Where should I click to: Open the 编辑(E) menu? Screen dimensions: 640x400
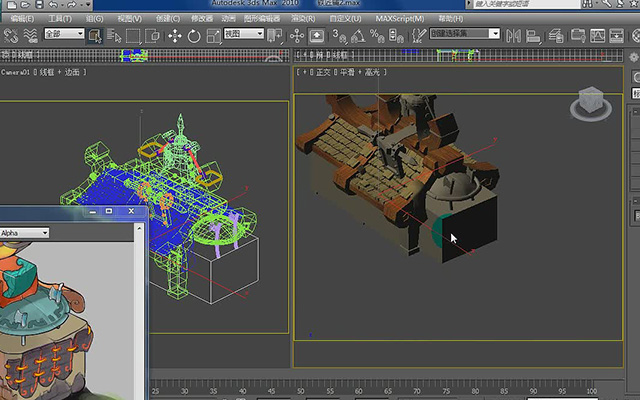[22, 18]
